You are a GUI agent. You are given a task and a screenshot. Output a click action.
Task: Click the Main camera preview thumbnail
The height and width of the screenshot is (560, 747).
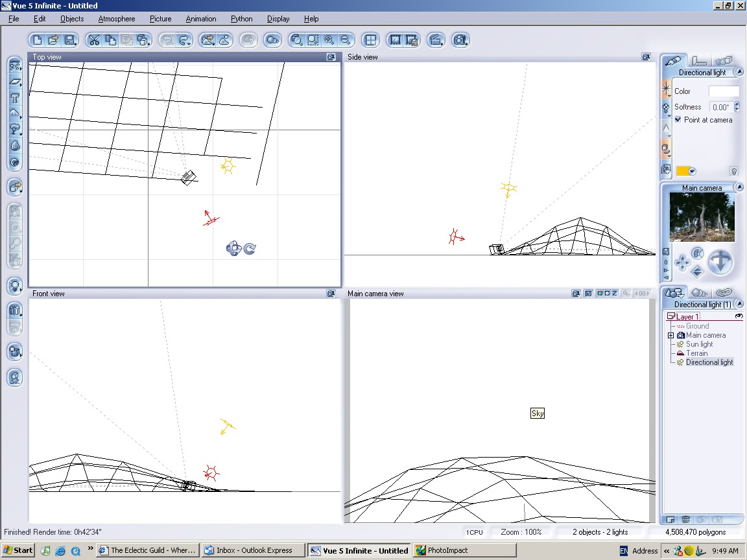point(702,216)
